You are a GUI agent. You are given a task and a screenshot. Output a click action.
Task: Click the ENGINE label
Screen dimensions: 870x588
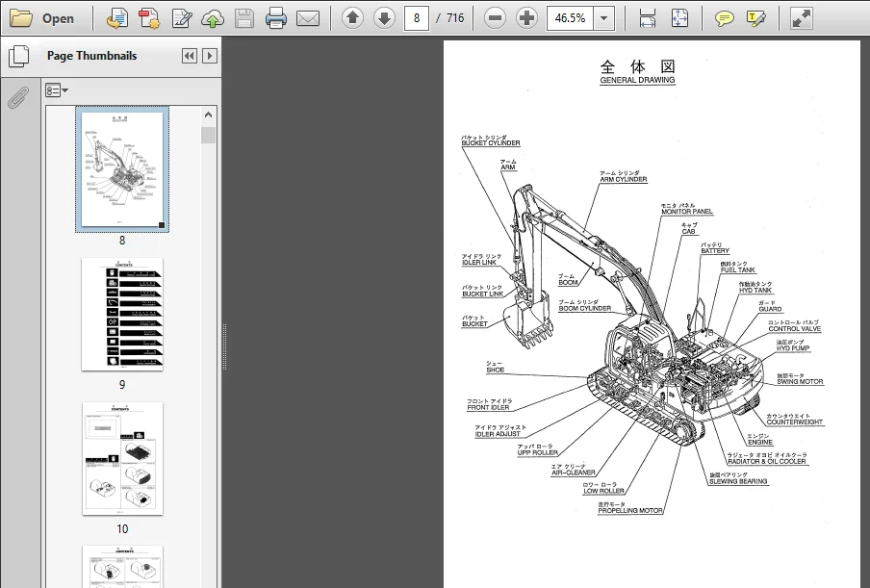pos(759,442)
